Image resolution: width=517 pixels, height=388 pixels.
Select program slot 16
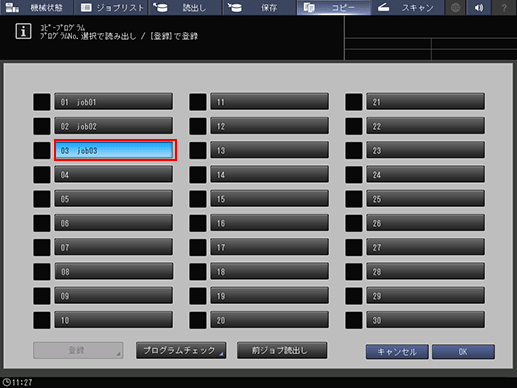(270, 223)
